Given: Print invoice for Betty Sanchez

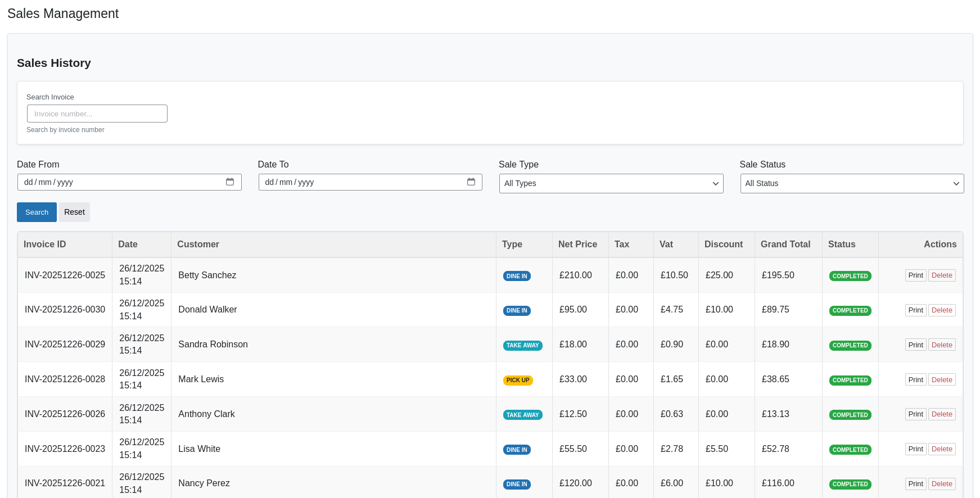Looking at the screenshot, I should tap(915, 275).
